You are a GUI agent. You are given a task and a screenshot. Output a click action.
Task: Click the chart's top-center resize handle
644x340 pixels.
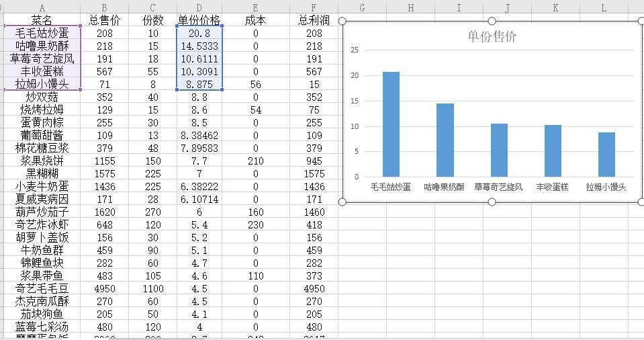coord(492,21)
